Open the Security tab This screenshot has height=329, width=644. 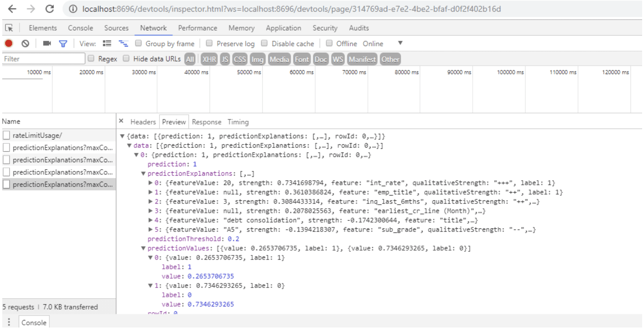pyautogui.click(x=325, y=28)
